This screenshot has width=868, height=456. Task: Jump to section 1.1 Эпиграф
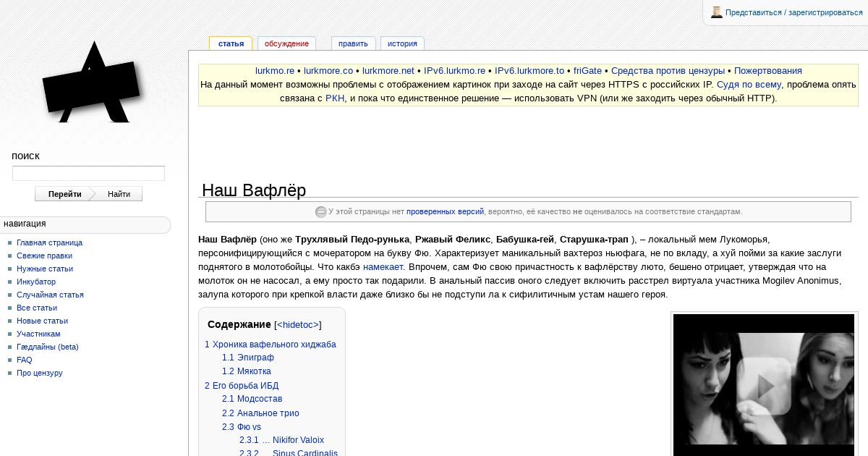(x=248, y=358)
